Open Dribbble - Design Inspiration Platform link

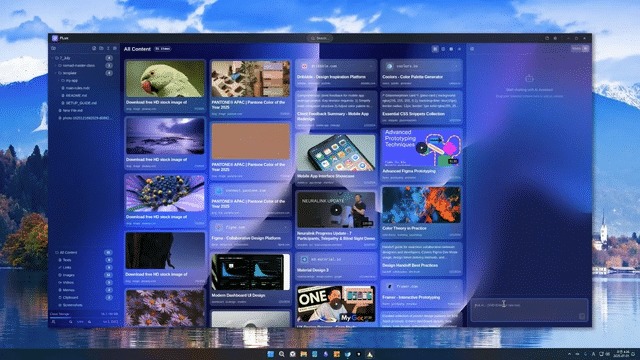(336, 73)
